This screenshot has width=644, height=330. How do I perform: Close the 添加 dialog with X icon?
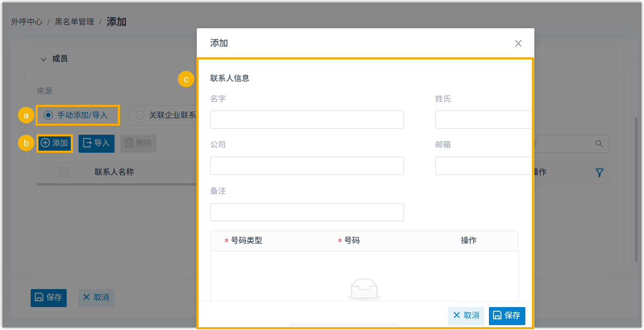pos(518,43)
